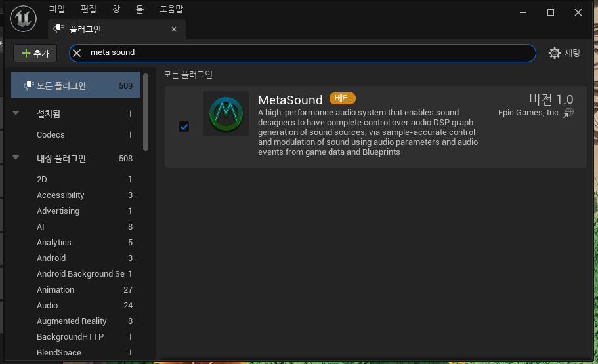Select the Advertising category
Image resolution: width=598 pixels, height=364 pixels.
point(75,211)
